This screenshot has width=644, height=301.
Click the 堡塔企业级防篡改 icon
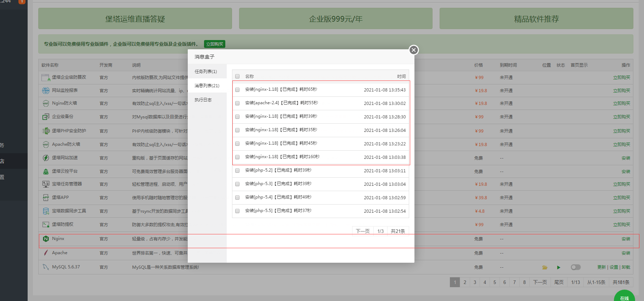(46, 77)
